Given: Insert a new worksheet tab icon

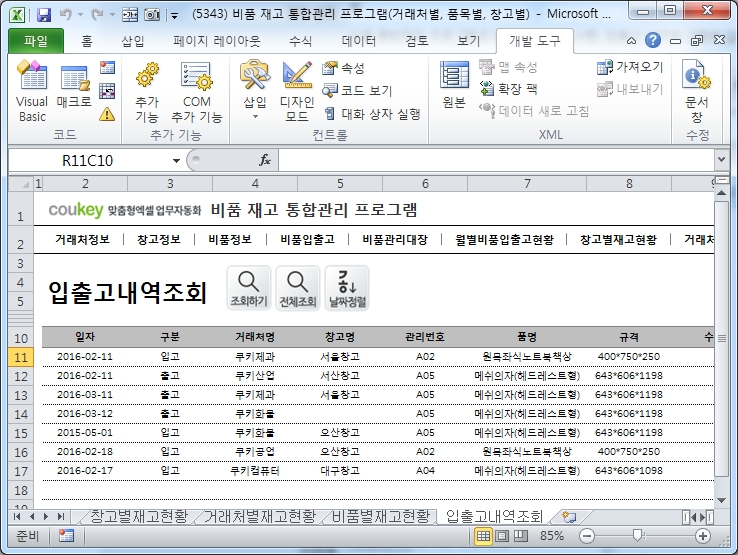Looking at the screenshot, I should click(570, 517).
